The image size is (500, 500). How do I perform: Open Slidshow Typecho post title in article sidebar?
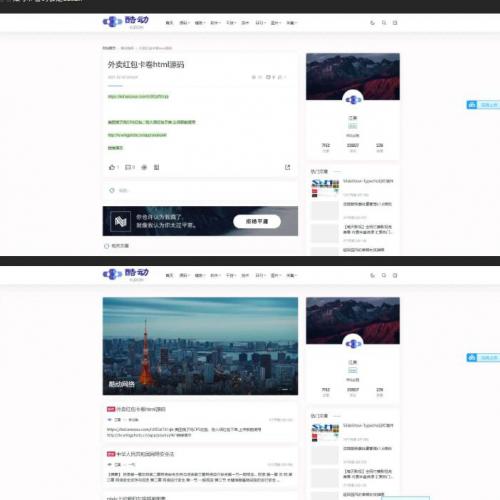pyautogui.click(x=368, y=181)
